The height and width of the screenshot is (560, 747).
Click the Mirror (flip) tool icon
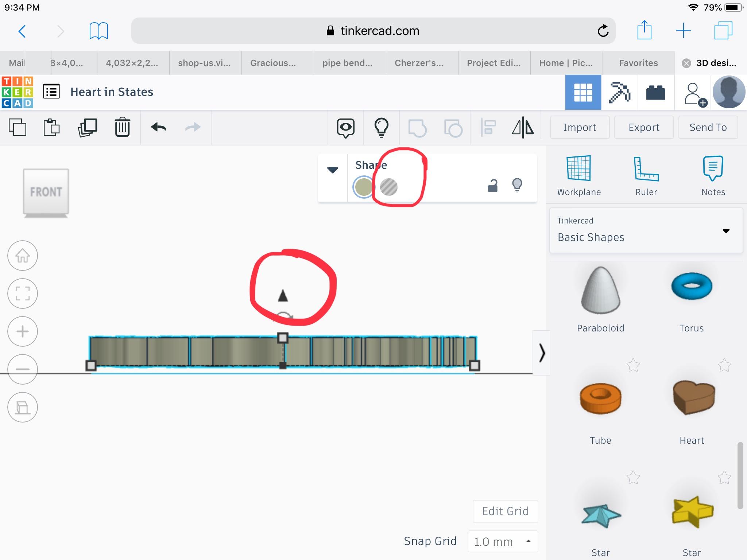click(x=523, y=128)
